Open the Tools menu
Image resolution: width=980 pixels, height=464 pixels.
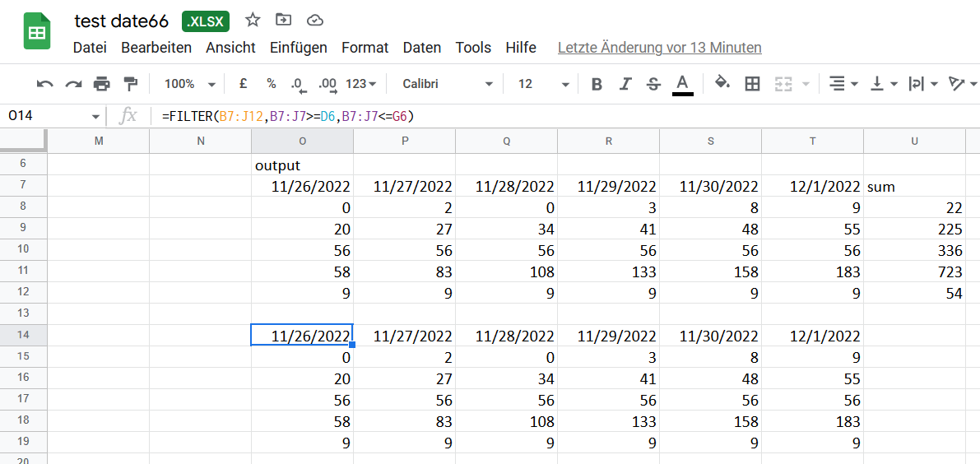coord(473,48)
